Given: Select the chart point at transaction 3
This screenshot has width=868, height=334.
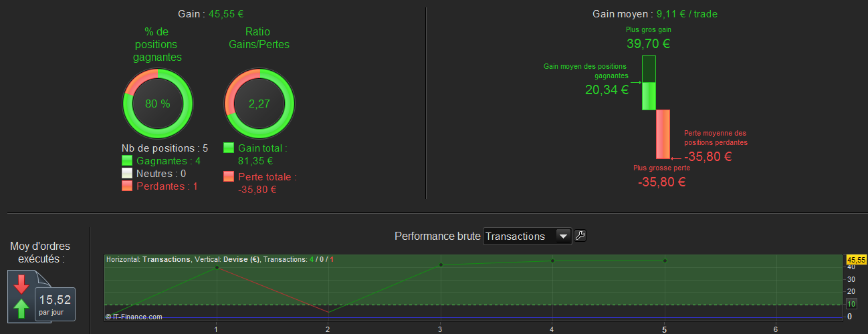Looking at the screenshot, I should (441, 265).
